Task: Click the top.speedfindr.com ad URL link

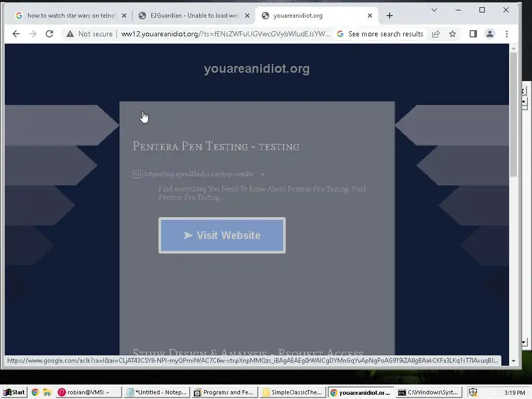Action: click(x=198, y=174)
